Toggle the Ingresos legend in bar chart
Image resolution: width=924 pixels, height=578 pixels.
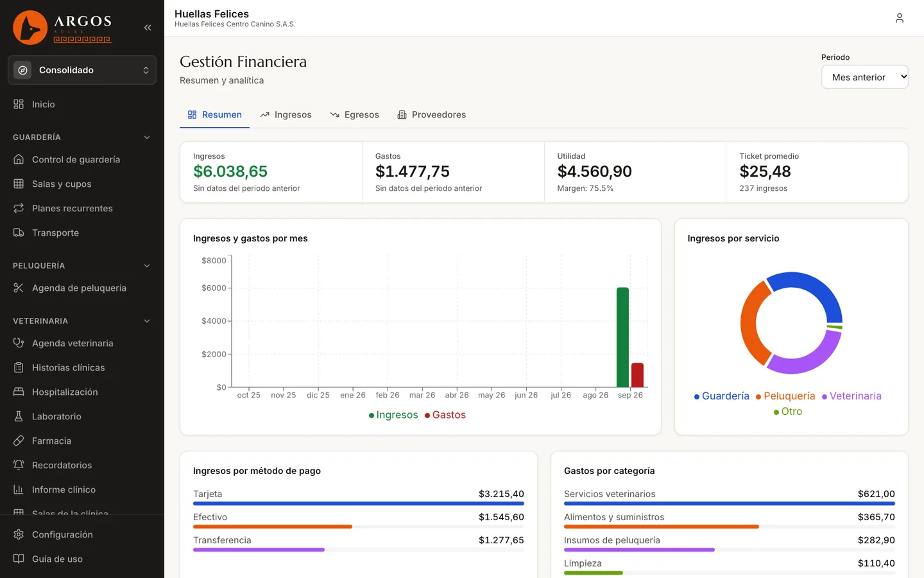coord(393,415)
